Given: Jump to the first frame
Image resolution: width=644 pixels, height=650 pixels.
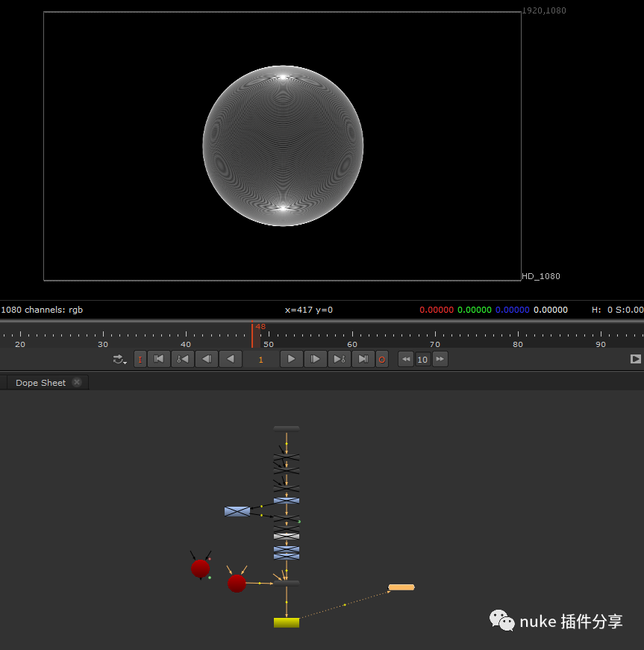Looking at the screenshot, I should [x=158, y=359].
